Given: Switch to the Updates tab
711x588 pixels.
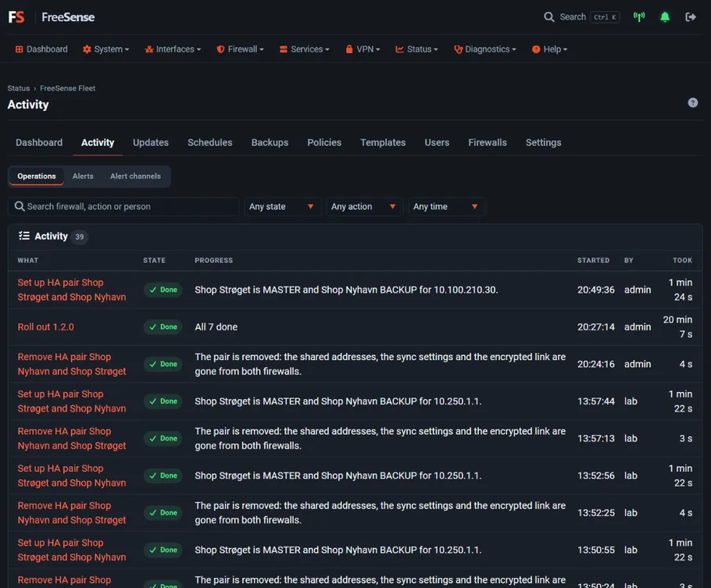Looking at the screenshot, I should [x=151, y=143].
